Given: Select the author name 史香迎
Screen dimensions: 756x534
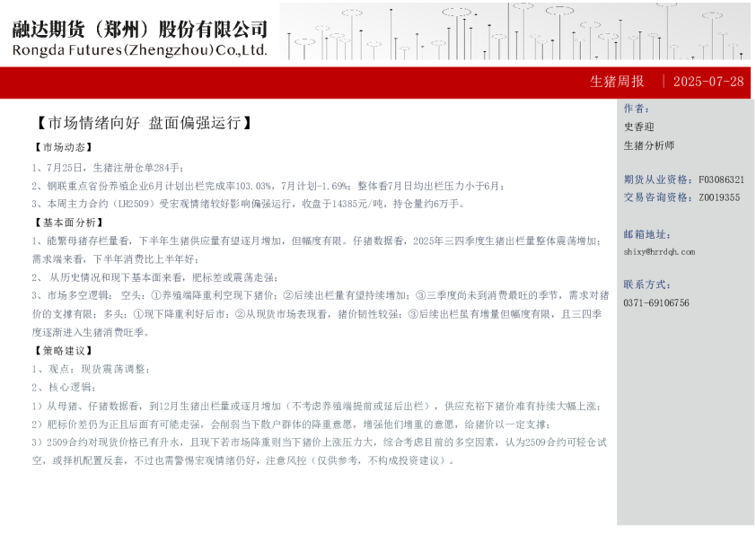Looking at the screenshot, I should [x=639, y=127].
